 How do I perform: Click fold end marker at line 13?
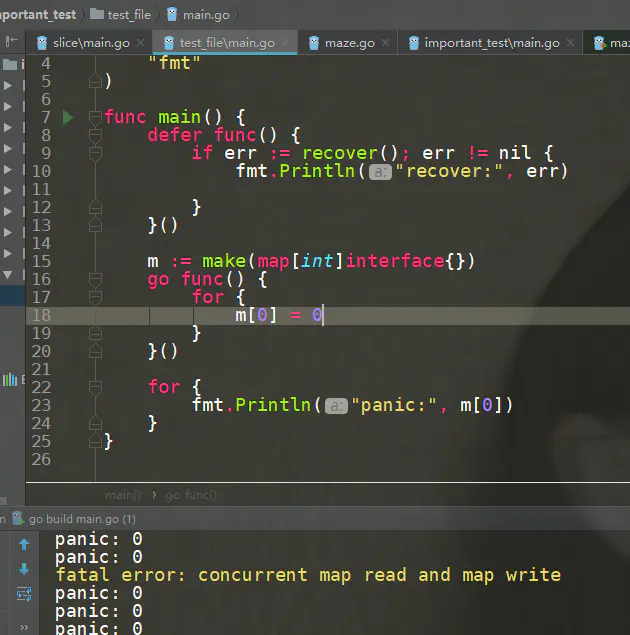[x=95, y=225]
